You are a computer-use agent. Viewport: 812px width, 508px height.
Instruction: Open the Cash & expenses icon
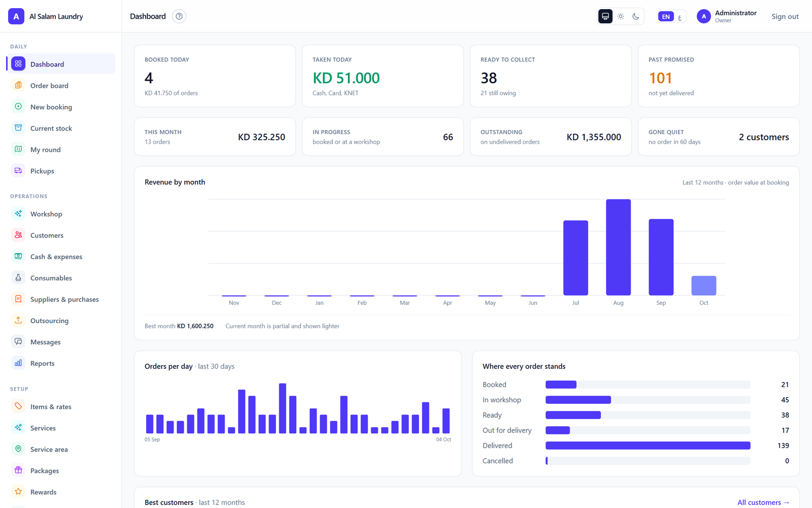click(18, 257)
